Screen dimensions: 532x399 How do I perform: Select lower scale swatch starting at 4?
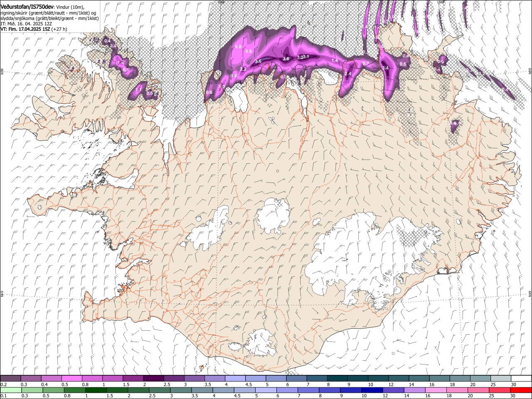(223, 390)
